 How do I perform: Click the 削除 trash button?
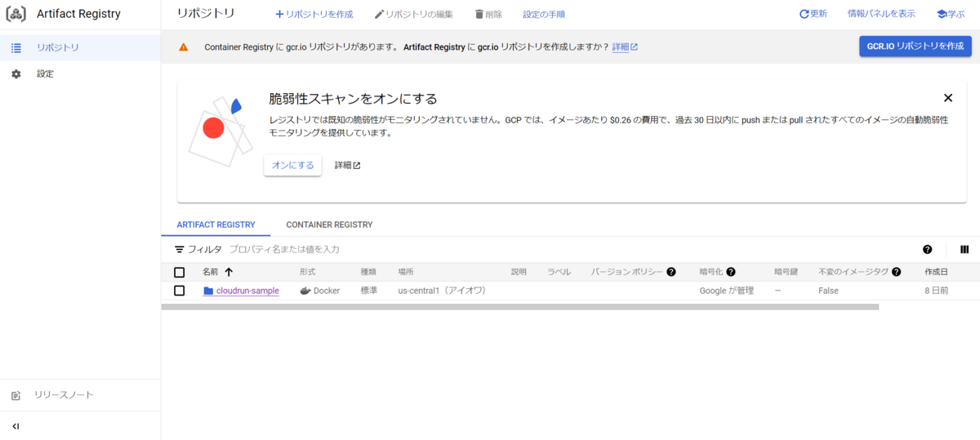pyautogui.click(x=488, y=15)
